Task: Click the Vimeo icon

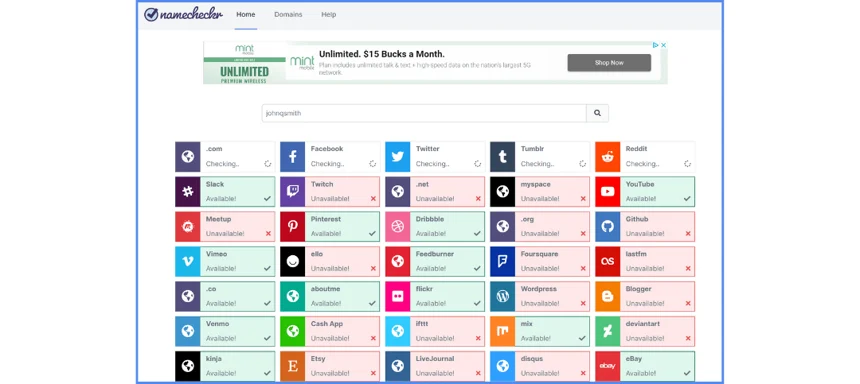Action: point(188,262)
